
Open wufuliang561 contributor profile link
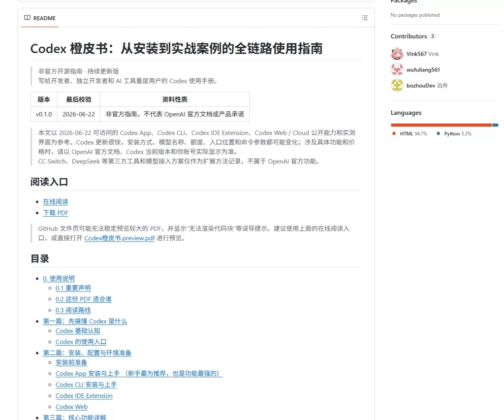pos(423,70)
